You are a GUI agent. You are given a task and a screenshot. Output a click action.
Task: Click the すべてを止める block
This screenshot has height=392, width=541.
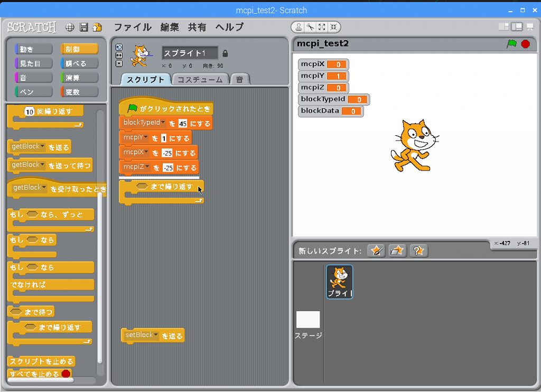39,374
